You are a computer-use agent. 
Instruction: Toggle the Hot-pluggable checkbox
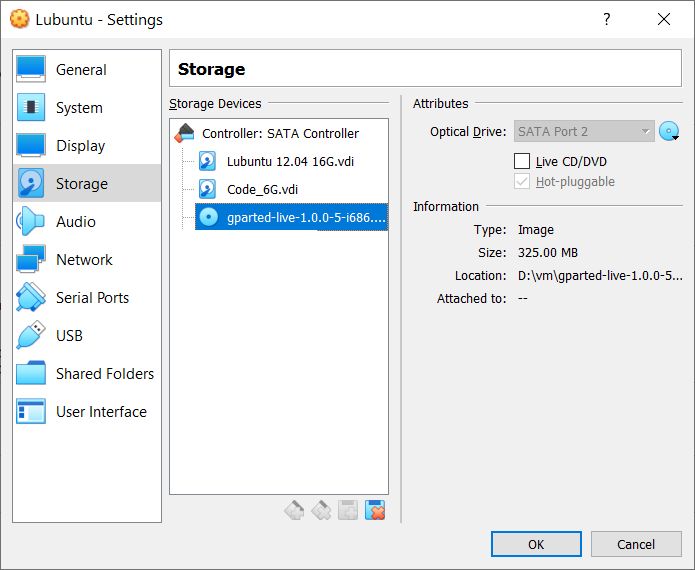(522, 181)
